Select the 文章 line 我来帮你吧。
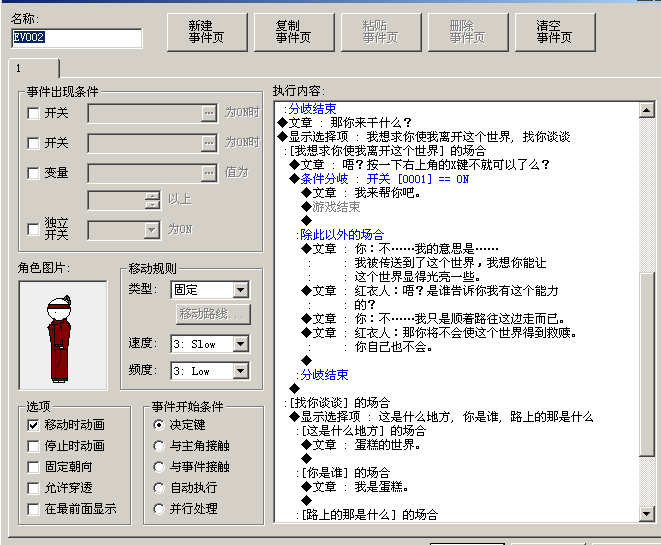 click(361, 193)
